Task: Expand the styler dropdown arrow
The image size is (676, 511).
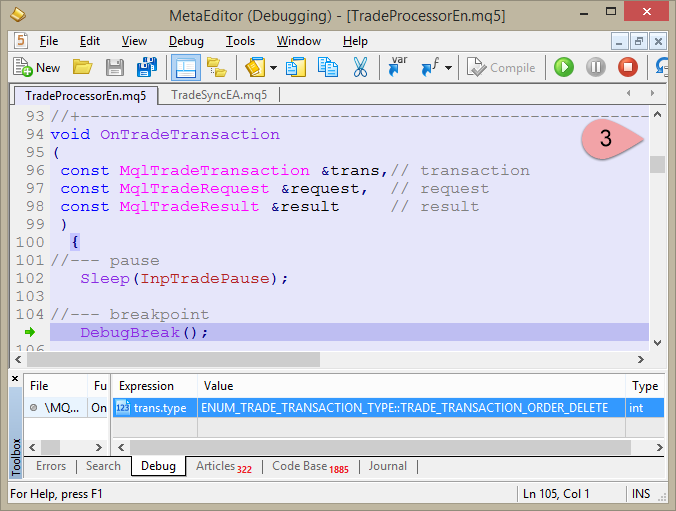Action: [273, 68]
